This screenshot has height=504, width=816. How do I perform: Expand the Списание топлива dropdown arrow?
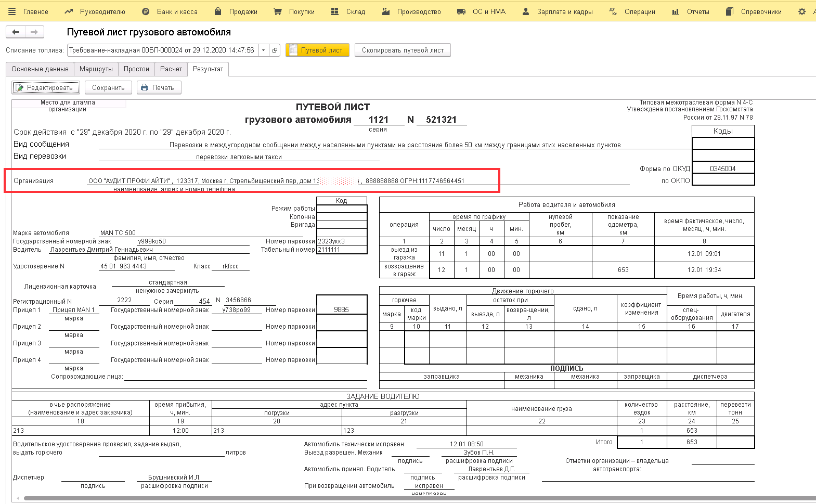pyautogui.click(x=264, y=50)
